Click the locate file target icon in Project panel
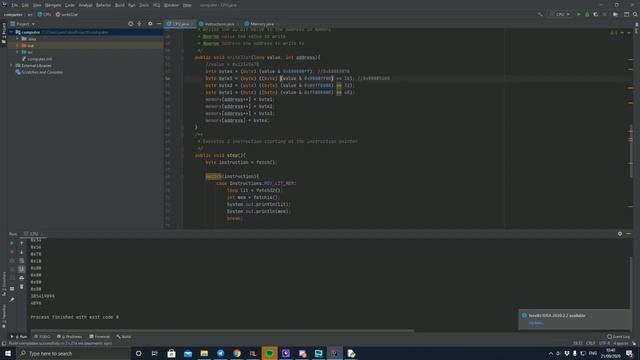 coord(131,24)
